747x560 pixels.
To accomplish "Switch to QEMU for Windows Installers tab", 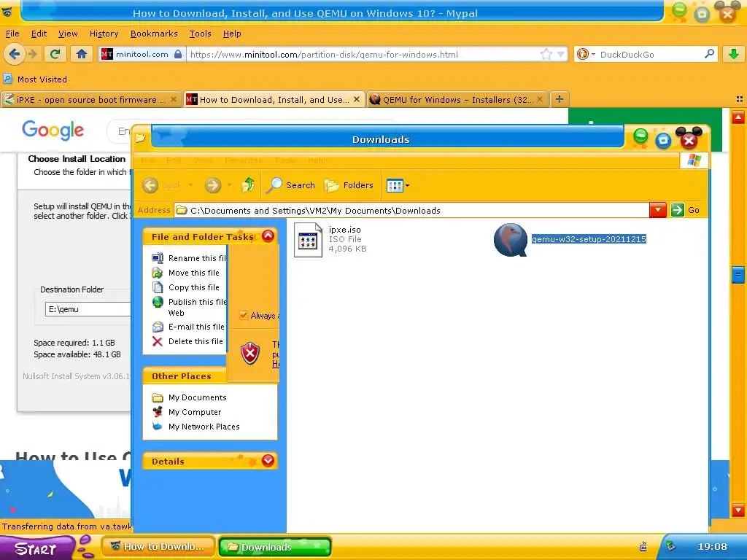I will point(457,99).
